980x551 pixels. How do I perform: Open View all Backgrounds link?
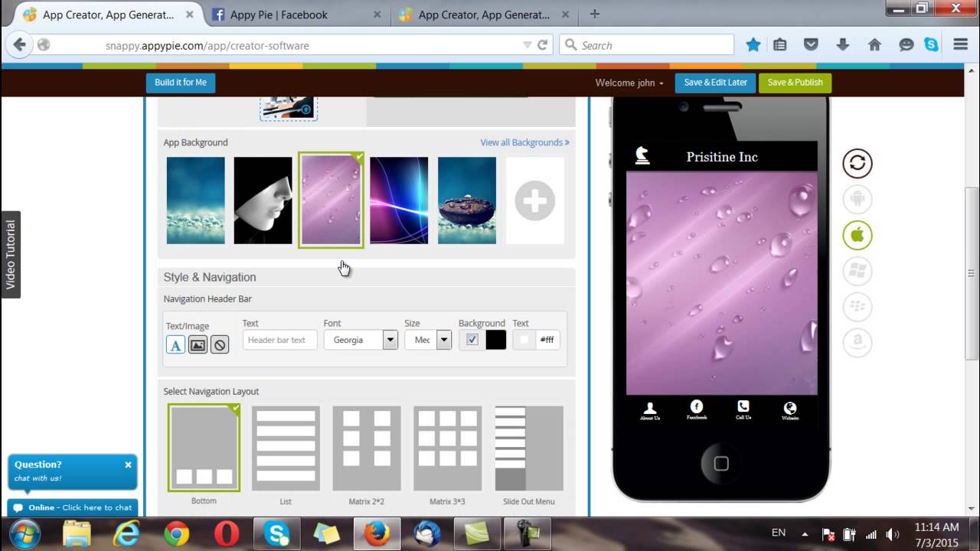pyautogui.click(x=524, y=142)
